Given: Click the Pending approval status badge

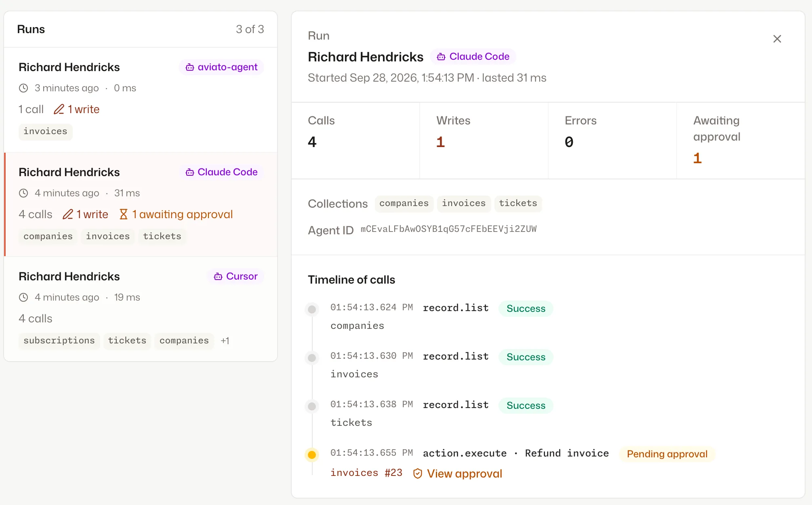Looking at the screenshot, I should [667, 454].
